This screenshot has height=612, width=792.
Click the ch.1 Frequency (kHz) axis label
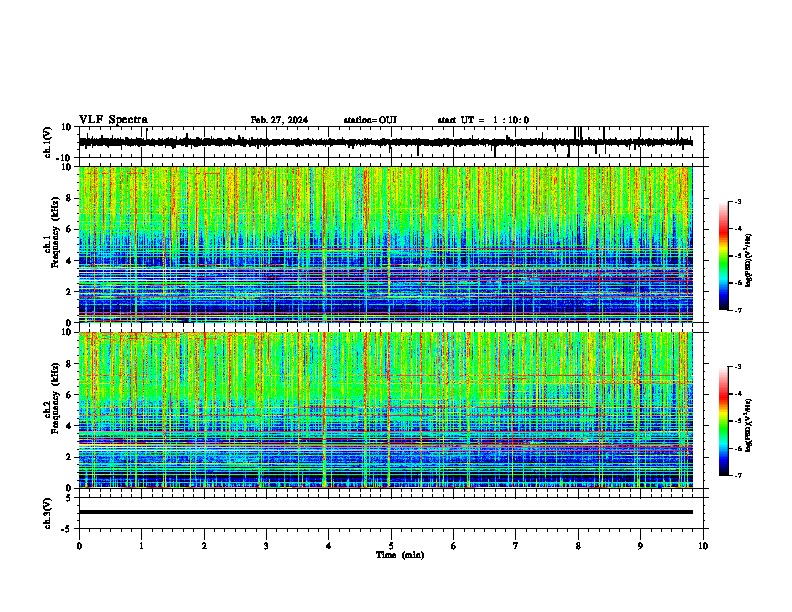(55, 232)
